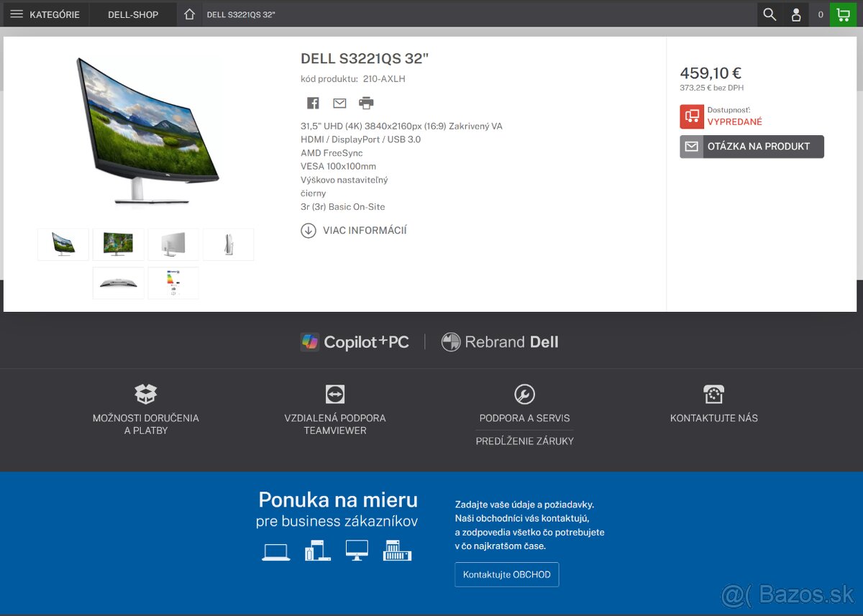The height and width of the screenshot is (616, 863).
Task: Share the product on Facebook
Action: click(312, 103)
